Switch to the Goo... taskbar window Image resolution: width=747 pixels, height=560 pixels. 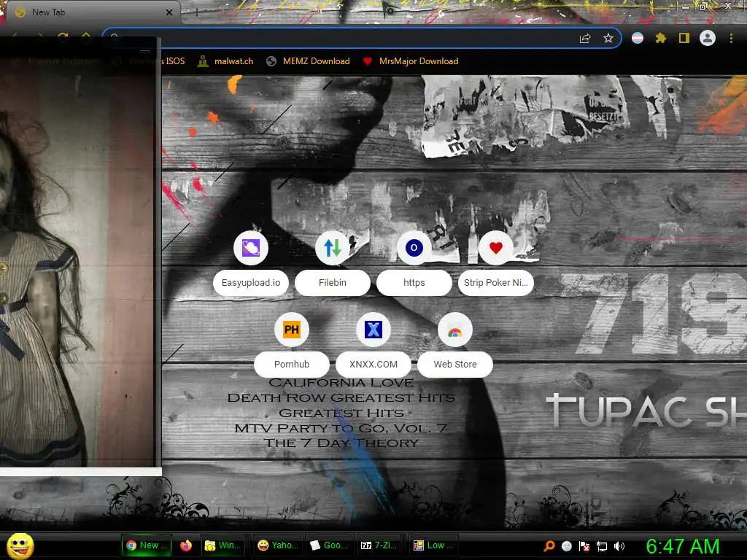coord(329,545)
